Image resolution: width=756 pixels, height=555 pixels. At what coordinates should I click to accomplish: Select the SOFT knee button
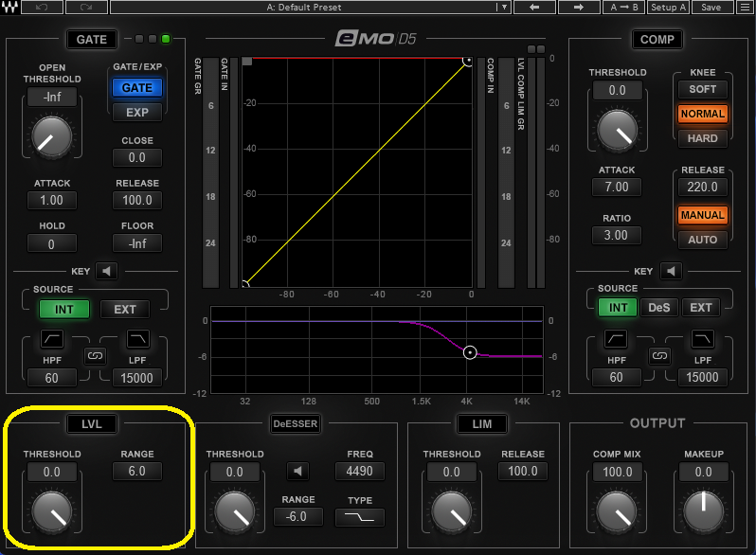click(702, 89)
